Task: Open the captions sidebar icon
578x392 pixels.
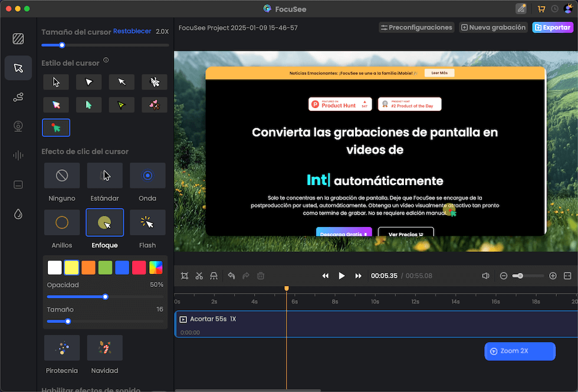Action: (x=18, y=185)
